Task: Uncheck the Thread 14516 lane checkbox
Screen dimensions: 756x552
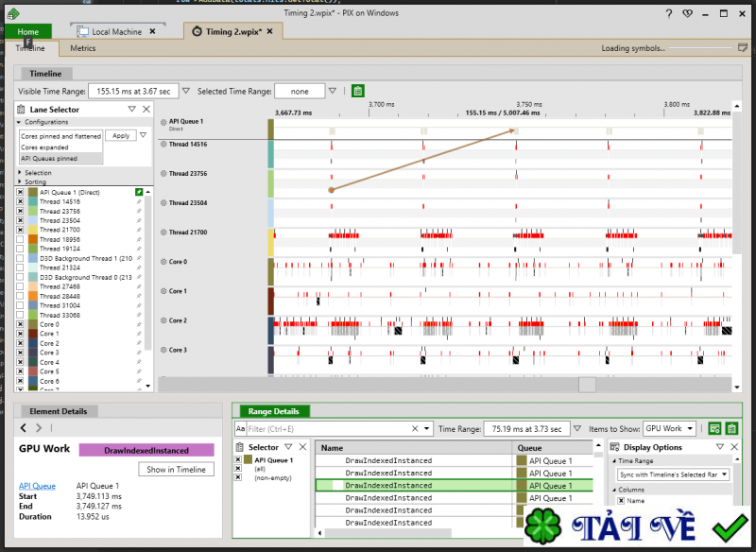Action: pos(21,201)
